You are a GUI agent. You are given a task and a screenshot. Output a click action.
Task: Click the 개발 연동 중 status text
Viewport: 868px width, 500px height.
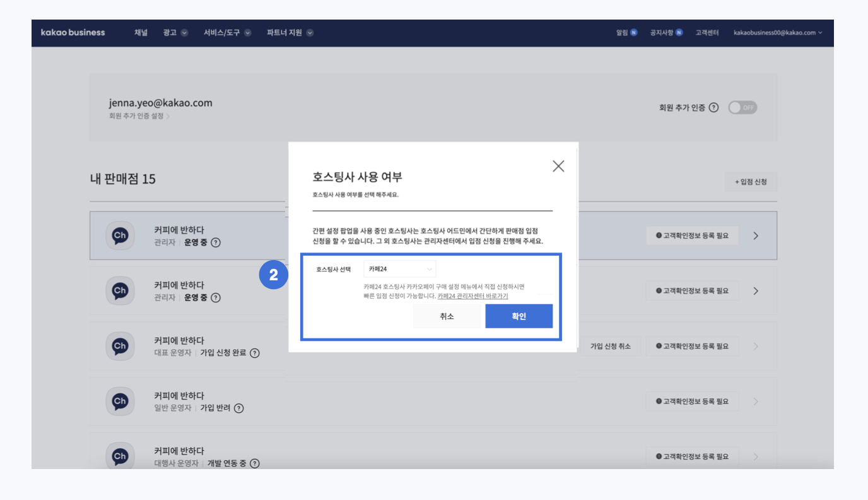point(226,463)
